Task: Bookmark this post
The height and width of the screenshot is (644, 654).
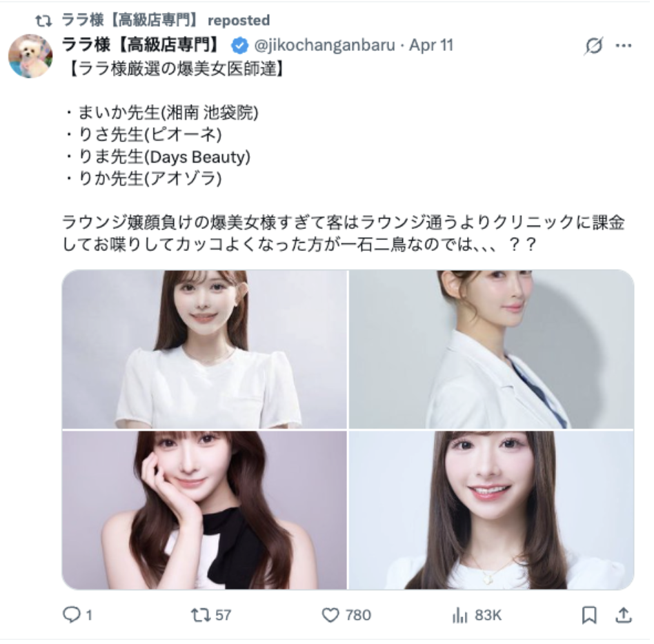Action: (589, 615)
